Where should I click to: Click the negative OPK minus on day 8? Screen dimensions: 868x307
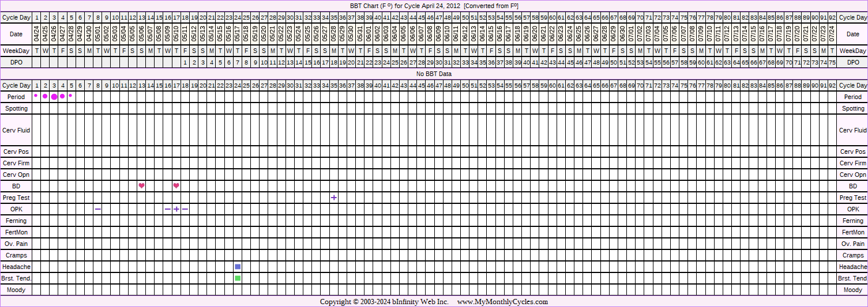[98, 209]
